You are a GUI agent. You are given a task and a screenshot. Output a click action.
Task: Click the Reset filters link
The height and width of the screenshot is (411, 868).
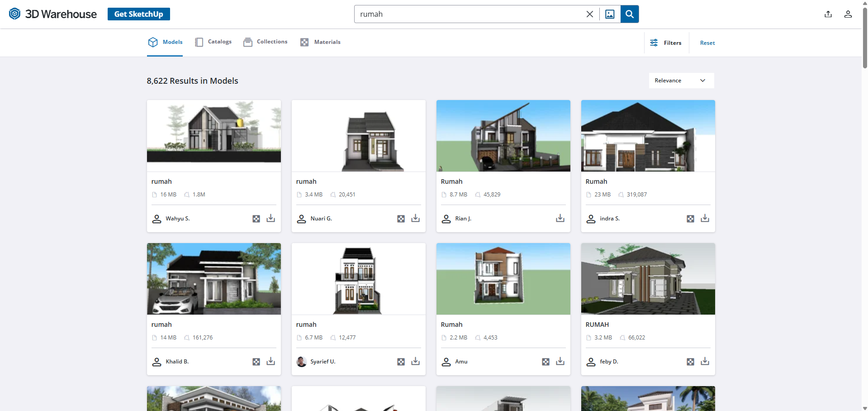707,43
